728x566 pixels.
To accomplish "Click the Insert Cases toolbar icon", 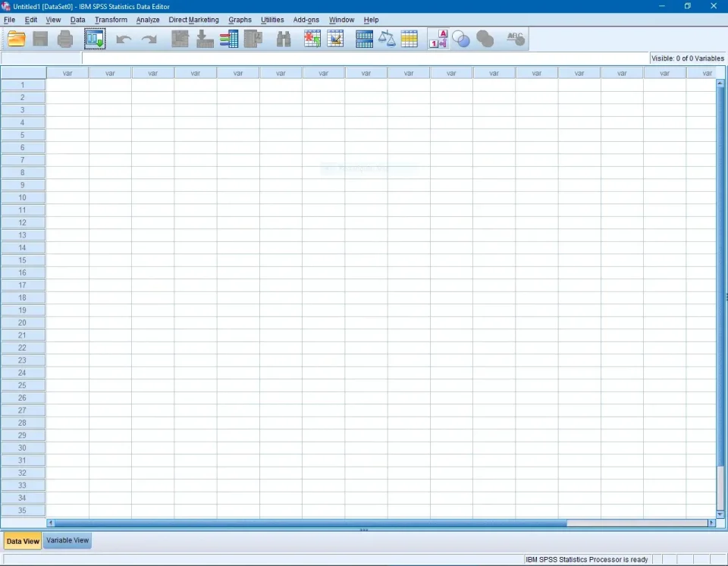I will point(312,39).
